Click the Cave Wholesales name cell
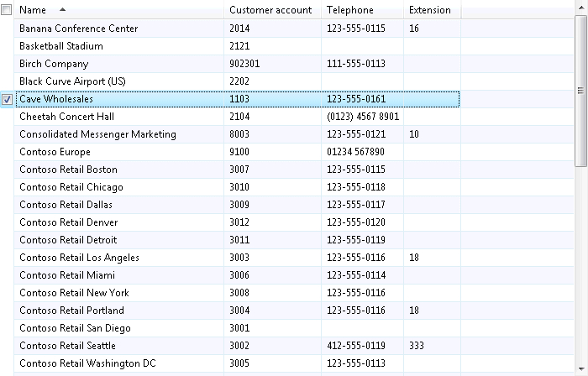This screenshot has width=588, height=376. pyautogui.click(x=119, y=99)
